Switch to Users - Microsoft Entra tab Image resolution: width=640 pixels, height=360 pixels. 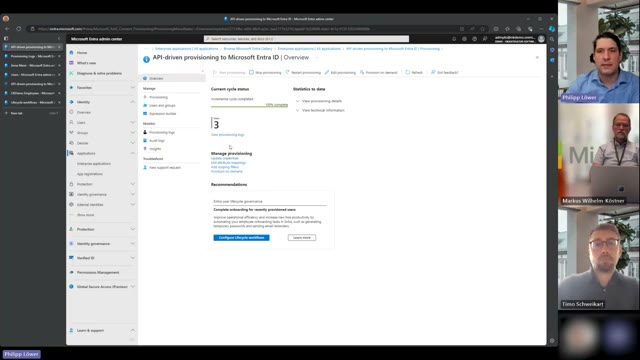32,75
